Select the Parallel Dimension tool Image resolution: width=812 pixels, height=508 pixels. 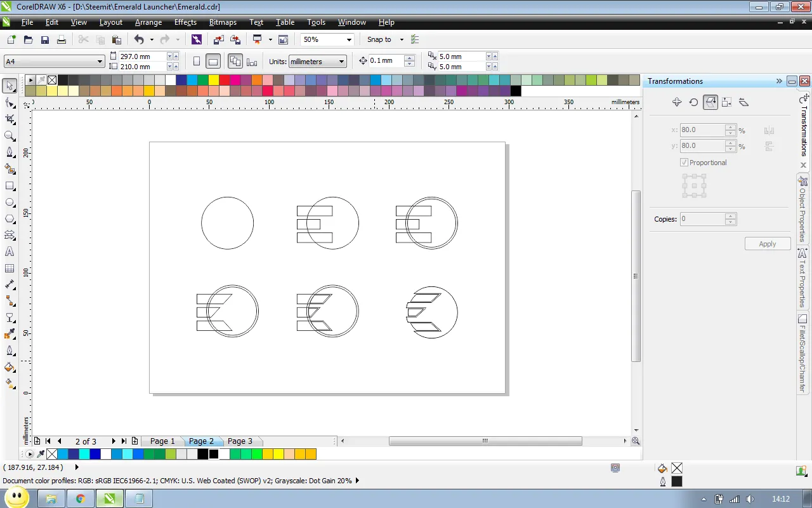(10, 284)
